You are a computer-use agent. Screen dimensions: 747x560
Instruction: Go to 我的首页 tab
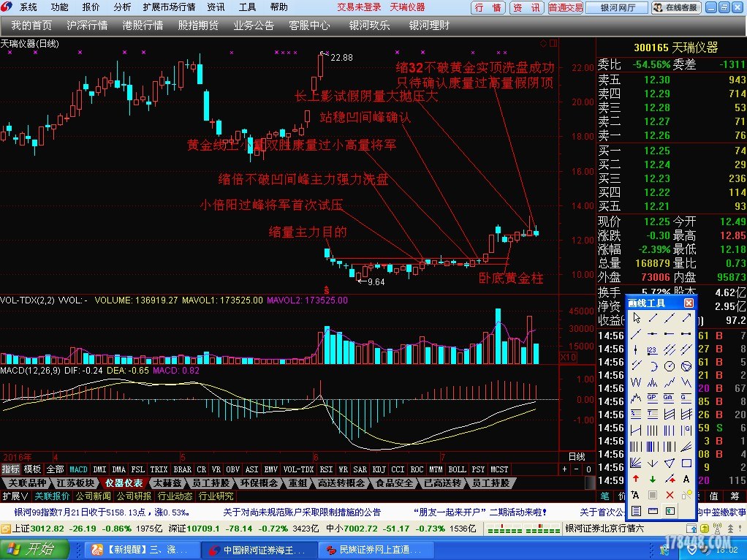click(x=31, y=26)
